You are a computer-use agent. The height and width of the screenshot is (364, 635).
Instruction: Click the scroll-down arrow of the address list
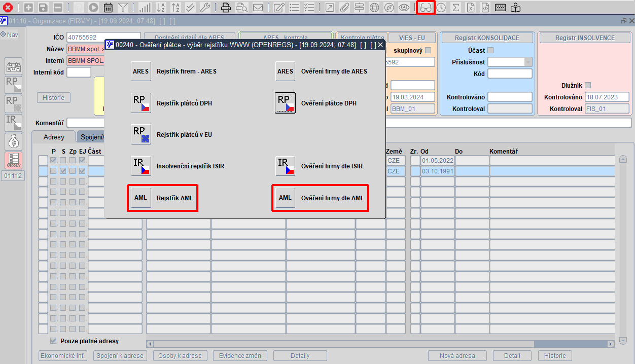tap(623, 341)
